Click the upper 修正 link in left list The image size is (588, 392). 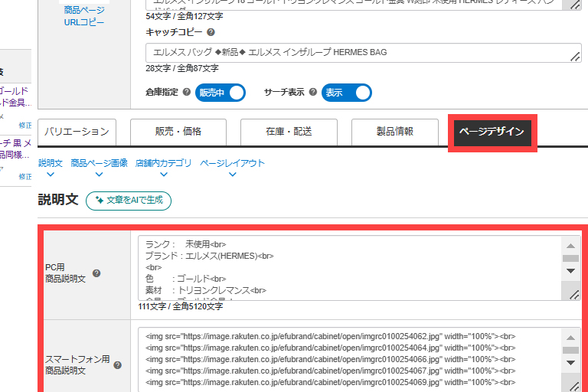tap(25, 126)
